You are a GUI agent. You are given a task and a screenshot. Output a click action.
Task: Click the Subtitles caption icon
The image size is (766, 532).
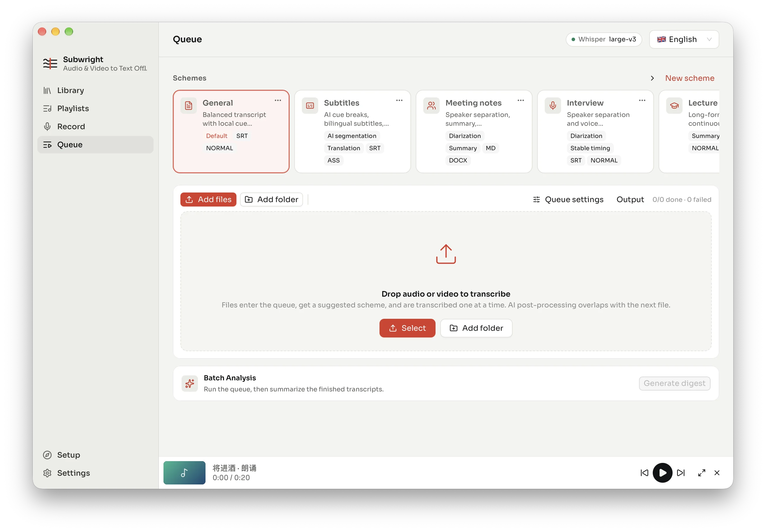click(310, 106)
